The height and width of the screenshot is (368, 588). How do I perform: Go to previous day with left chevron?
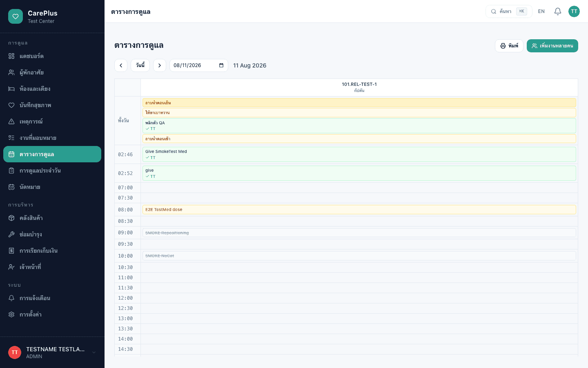click(121, 65)
